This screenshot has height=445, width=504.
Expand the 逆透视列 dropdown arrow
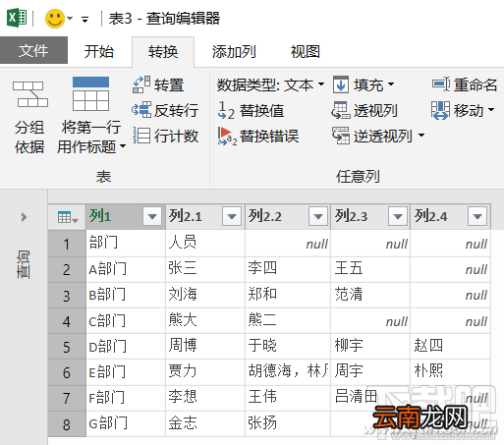coord(421,135)
